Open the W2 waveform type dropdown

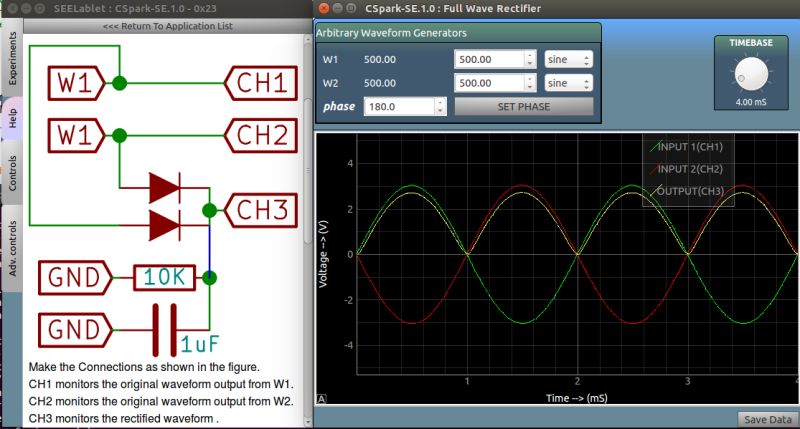pyautogui.click(x=568, y=83)
